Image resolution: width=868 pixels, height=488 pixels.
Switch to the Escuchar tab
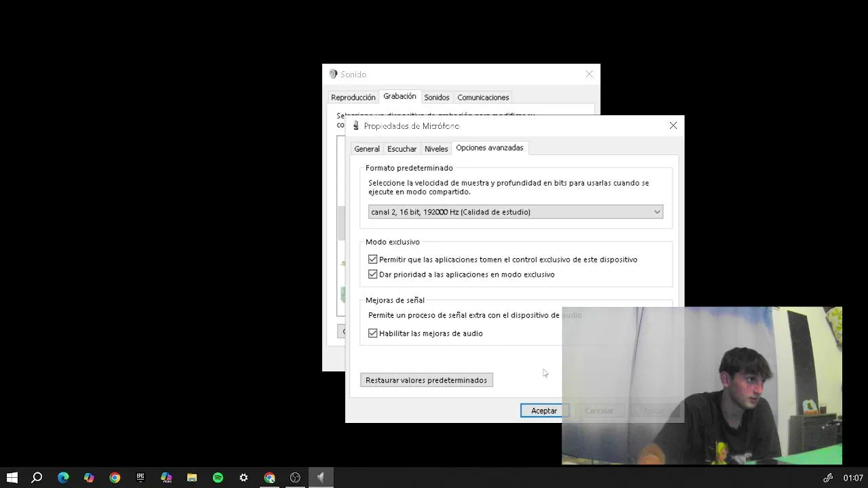(401, 149)
